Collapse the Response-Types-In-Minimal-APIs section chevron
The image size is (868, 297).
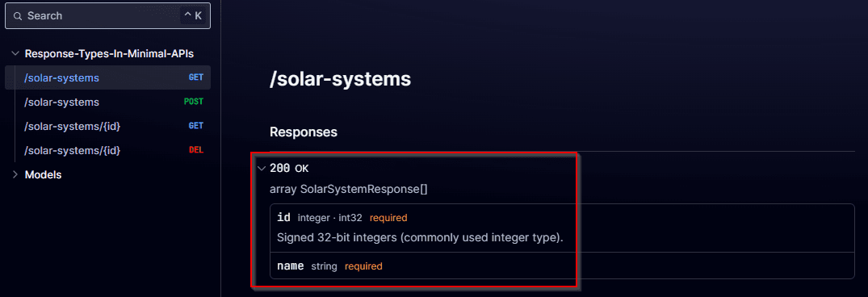[x=15, y=53]
